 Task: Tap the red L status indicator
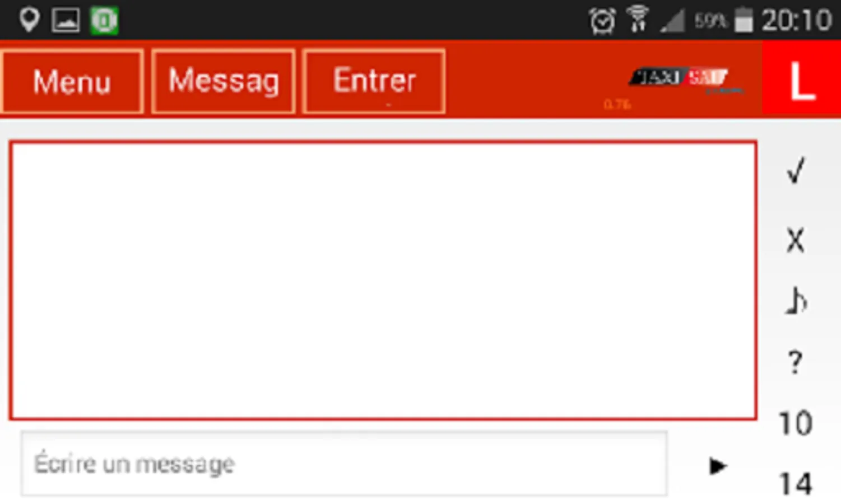(x=801, y=79)
